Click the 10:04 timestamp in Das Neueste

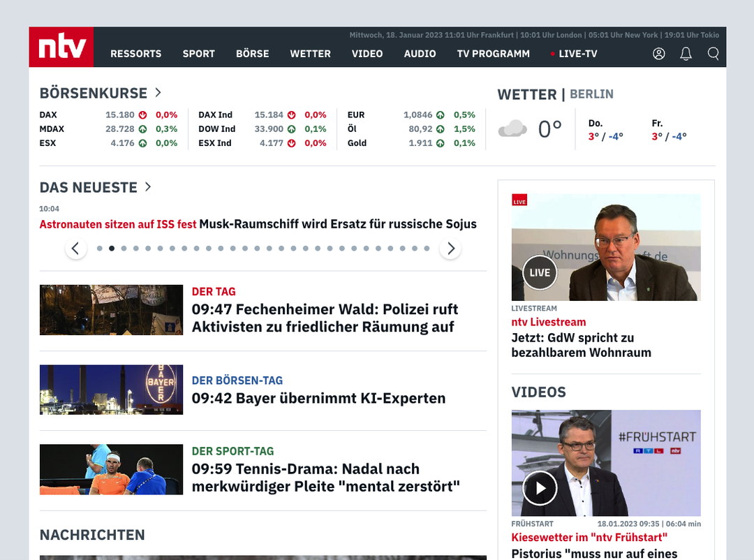pyautogui.click(x=49, y=209)
